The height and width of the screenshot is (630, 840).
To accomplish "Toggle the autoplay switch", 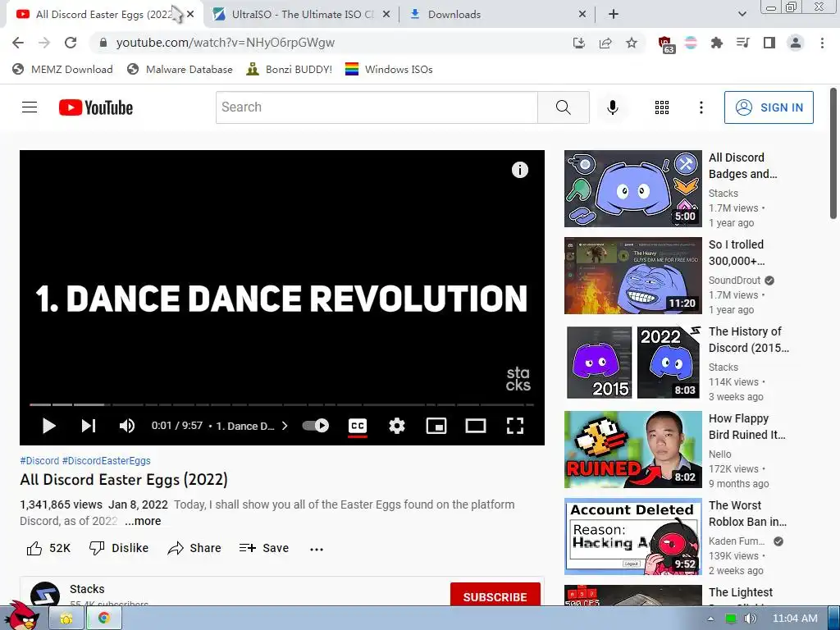I will point(316,426).
